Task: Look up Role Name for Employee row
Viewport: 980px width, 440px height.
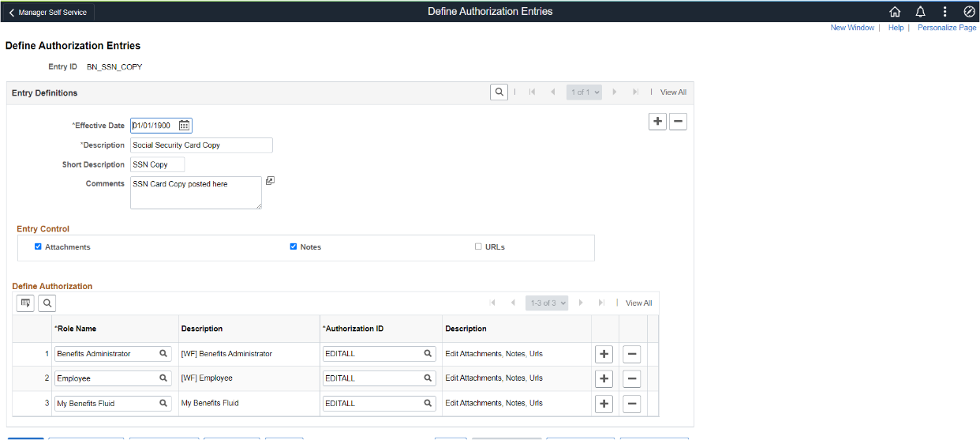Action: tap(163, 378)
